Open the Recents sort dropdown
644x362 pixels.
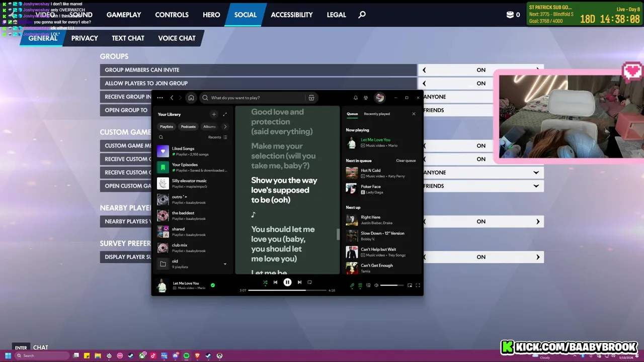click(217, 137)
